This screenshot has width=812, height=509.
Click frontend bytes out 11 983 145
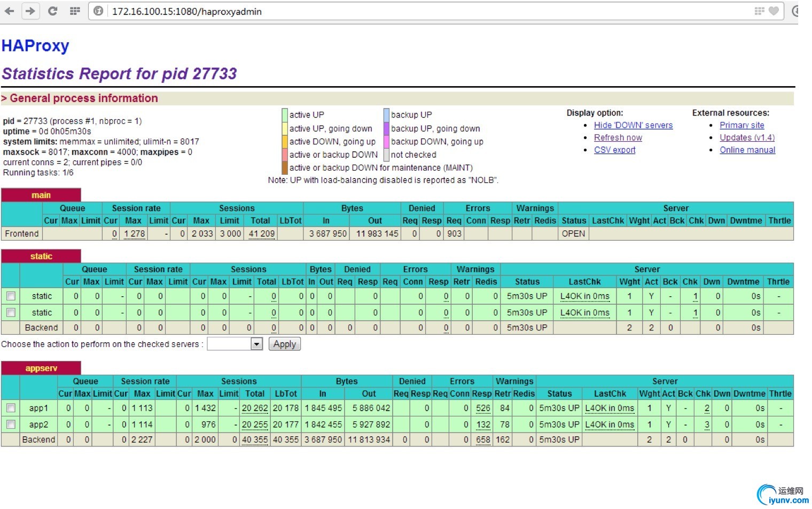(x=377, y=234)
